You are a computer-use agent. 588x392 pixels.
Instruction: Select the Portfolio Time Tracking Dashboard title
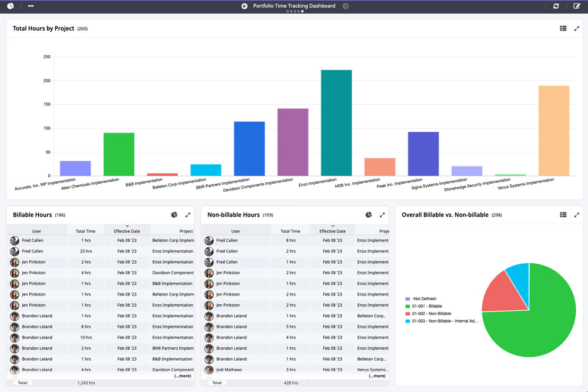(x=294, y=6)
